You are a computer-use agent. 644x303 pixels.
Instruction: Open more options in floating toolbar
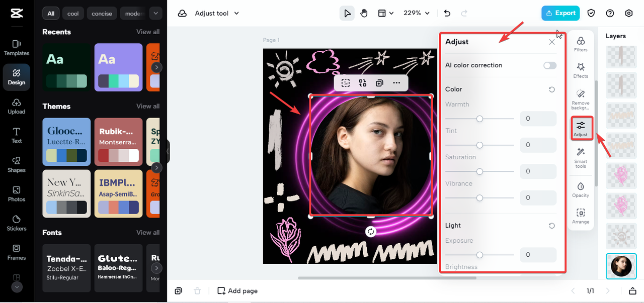[x=396, y=83]
